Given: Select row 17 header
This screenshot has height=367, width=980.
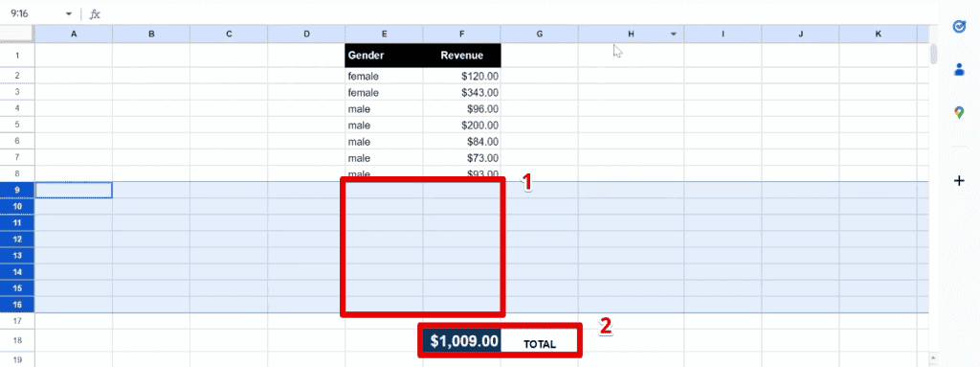Looking at the screenshot, I should point(17,321).
